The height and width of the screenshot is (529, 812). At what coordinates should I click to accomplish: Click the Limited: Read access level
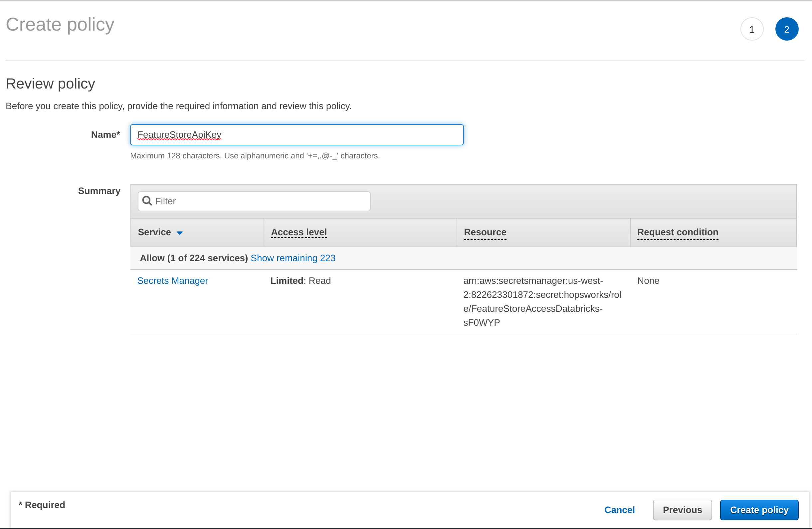click(x=300, y=280)
